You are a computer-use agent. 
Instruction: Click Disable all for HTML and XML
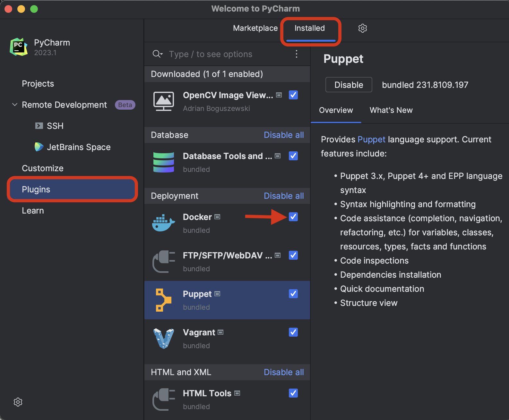coord(284,372)
